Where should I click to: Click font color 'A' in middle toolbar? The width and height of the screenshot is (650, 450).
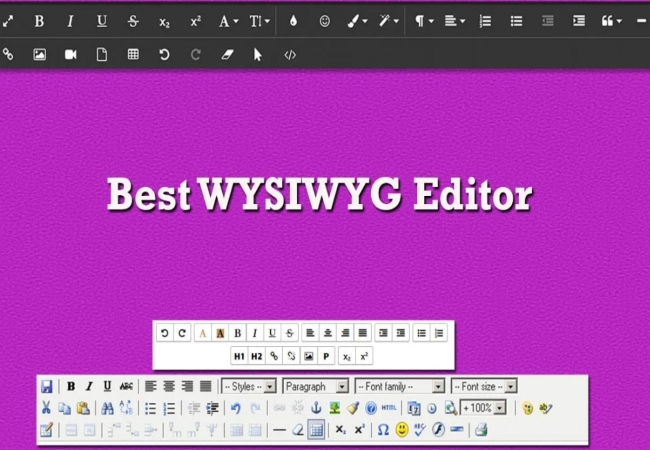203,333
